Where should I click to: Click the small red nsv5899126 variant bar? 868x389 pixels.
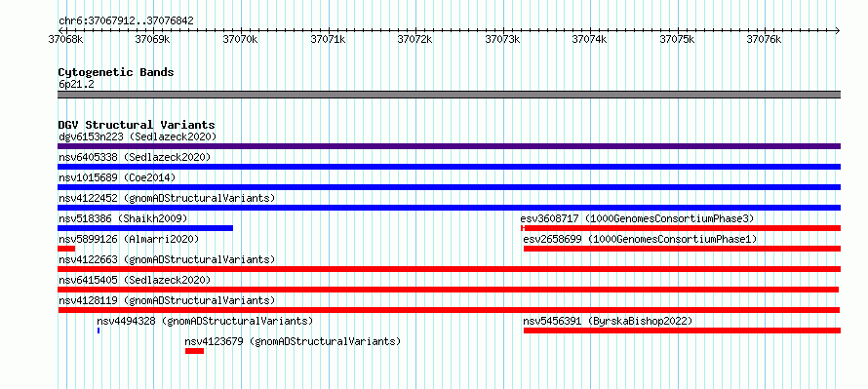click(x=66, y=249)
